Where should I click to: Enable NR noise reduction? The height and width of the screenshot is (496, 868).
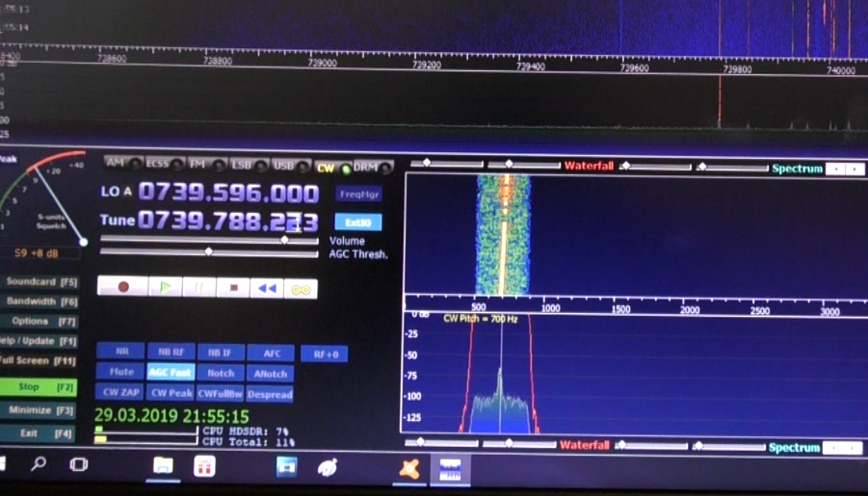(120, 352)
